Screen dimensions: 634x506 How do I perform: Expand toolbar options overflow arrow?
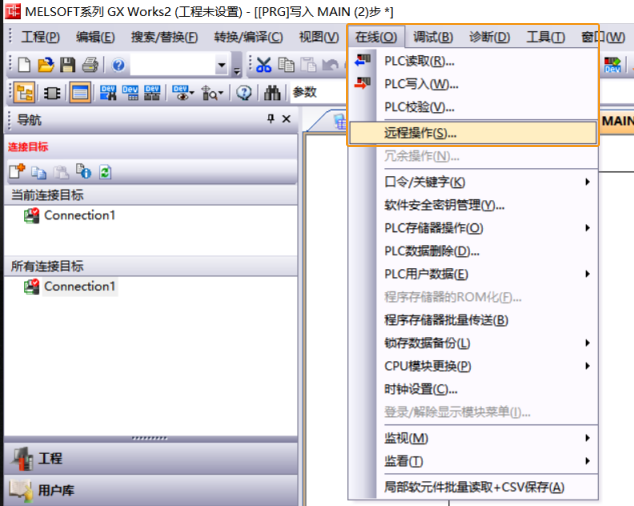click(237, 70)
